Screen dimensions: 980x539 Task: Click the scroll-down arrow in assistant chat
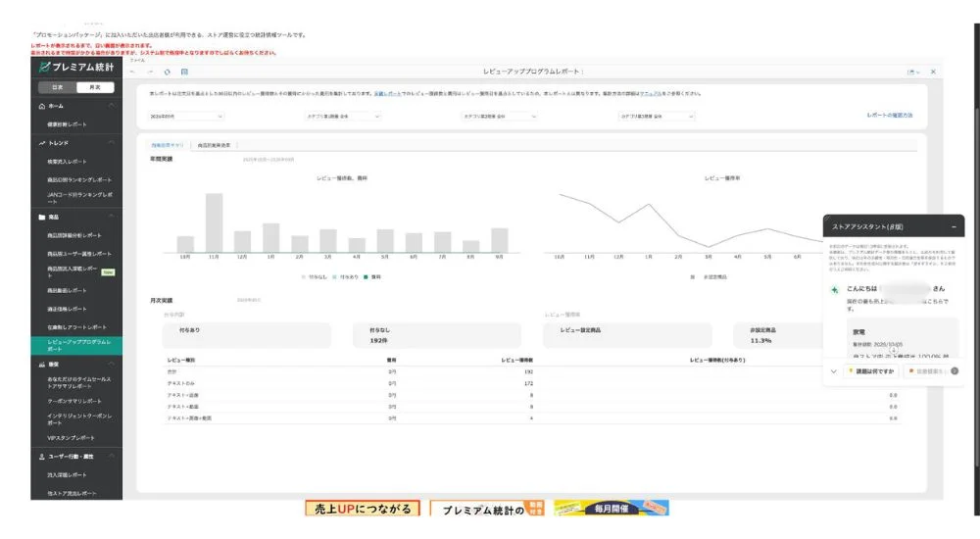[x=893, y=351]
